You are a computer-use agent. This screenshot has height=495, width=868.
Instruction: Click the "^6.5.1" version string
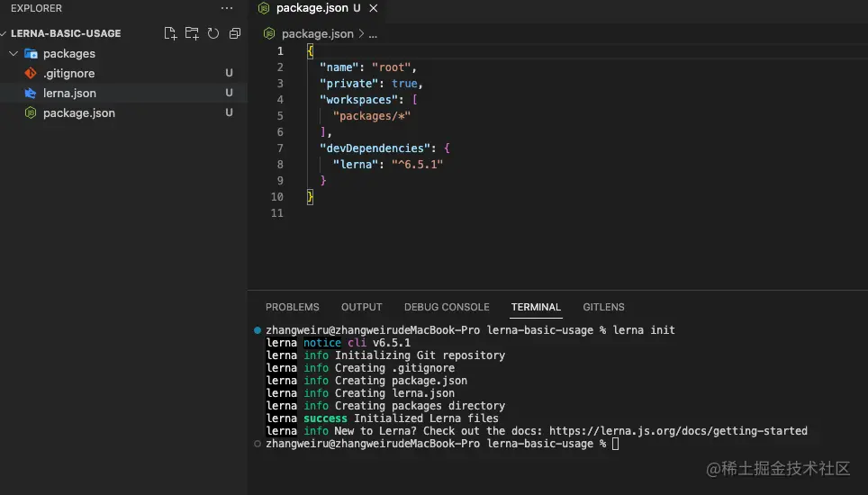coord(418,165)
